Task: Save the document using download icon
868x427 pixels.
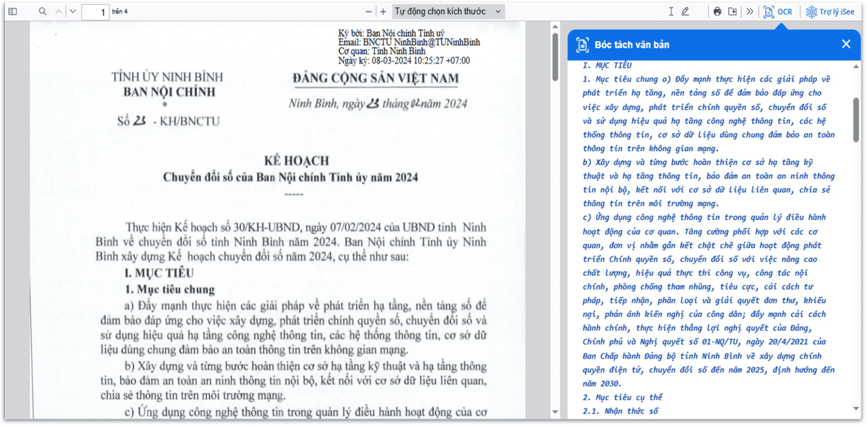Action: pyautogui.click(x=733, y=11)
